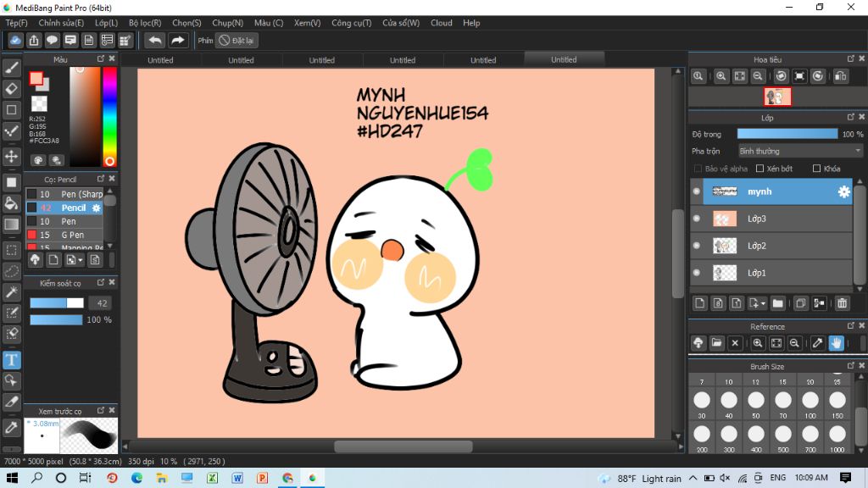Create a new layer folder
868x488 pixels.
point(778,303)
